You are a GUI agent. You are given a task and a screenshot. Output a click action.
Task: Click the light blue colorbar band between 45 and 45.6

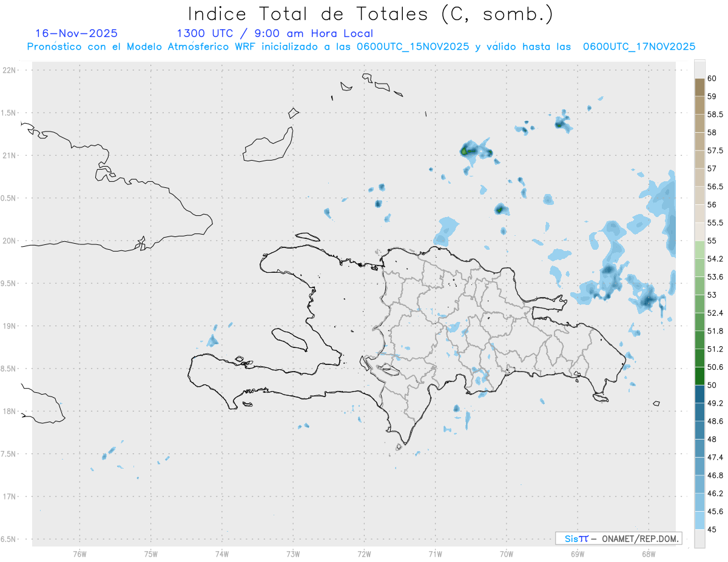[x=699, y=521]
